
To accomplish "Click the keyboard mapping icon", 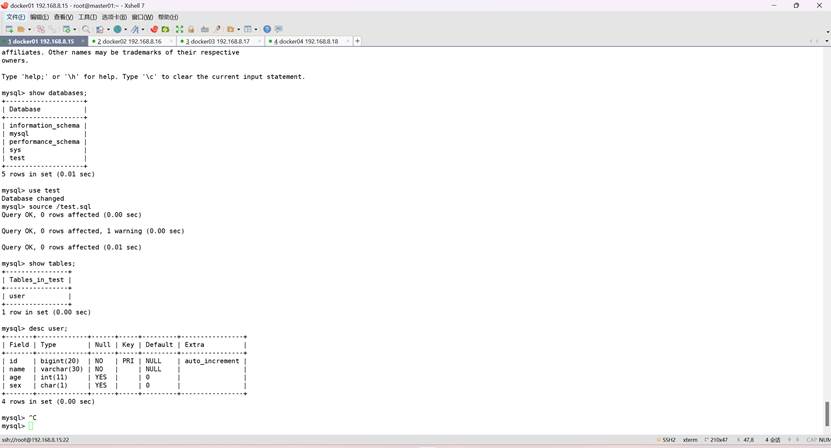I will pyautogui.click(x=205, y=29).
